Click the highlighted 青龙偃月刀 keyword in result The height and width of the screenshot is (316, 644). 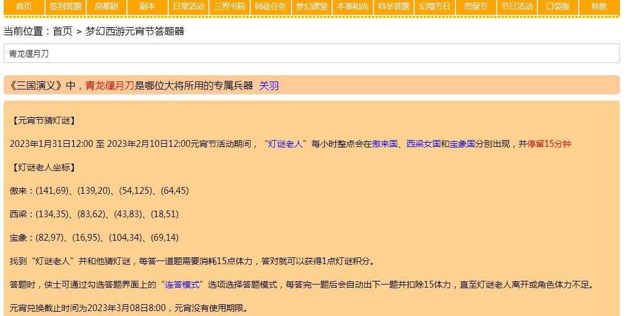pos(110,86)
